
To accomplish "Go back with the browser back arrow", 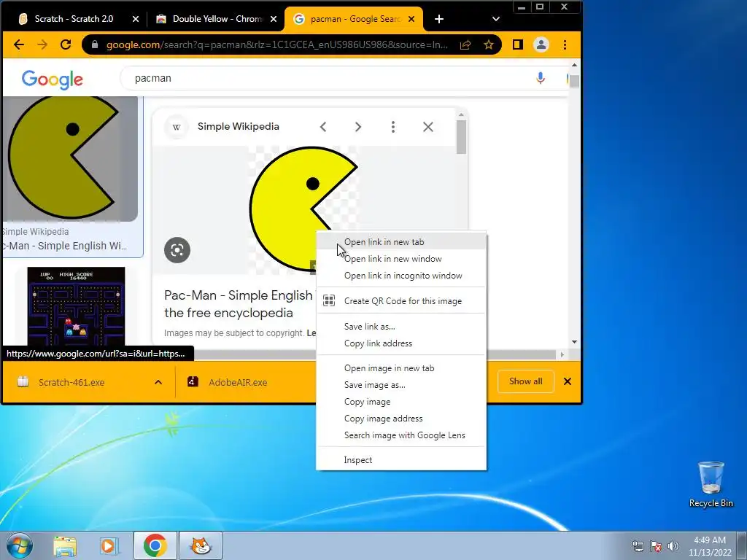I will (x=18, y=44).
